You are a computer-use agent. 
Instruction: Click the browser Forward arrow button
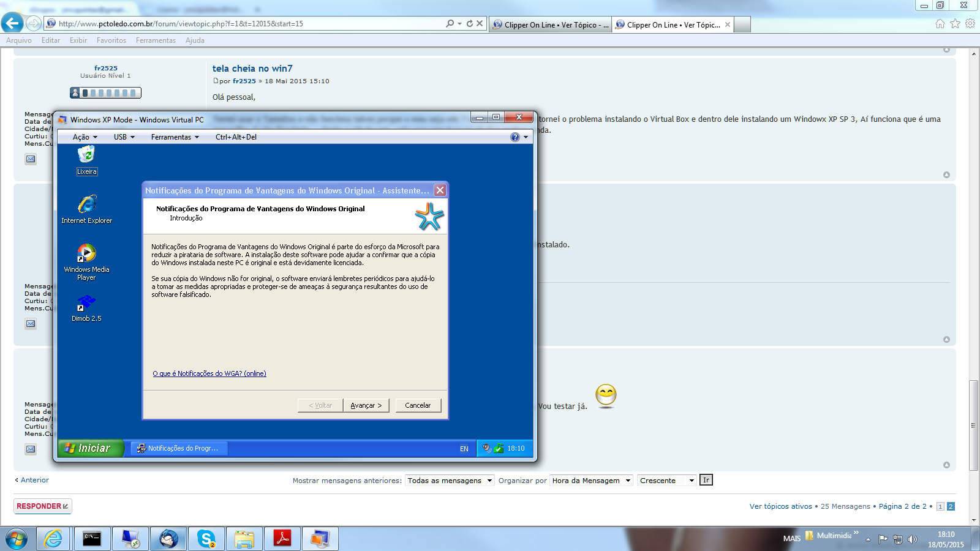[34, 23]
